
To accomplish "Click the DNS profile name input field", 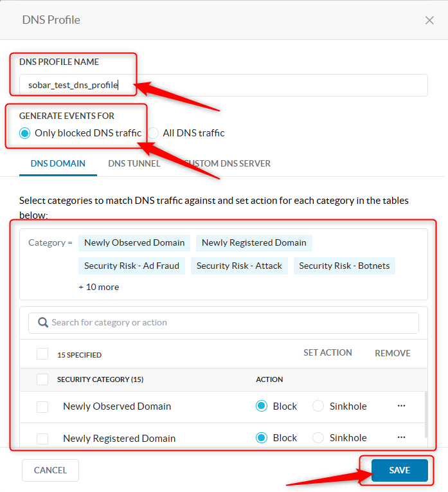I will [x=224, y=85].
